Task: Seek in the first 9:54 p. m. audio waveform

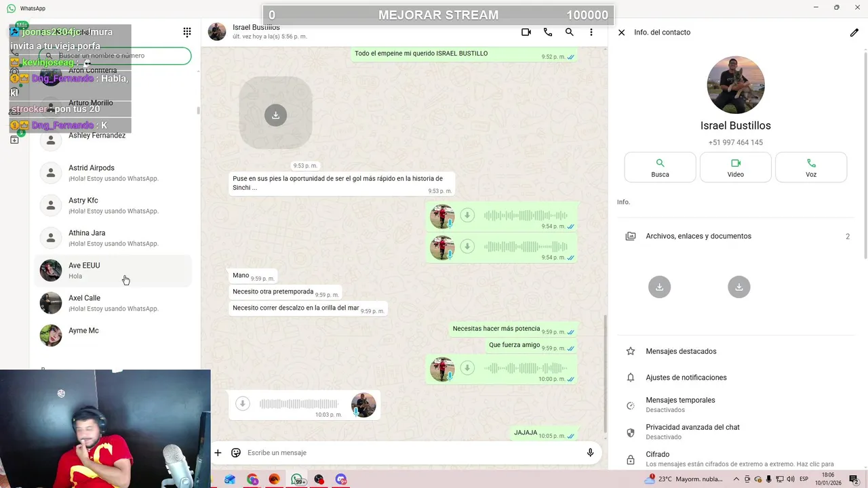Action: click(x=526, y=216)
